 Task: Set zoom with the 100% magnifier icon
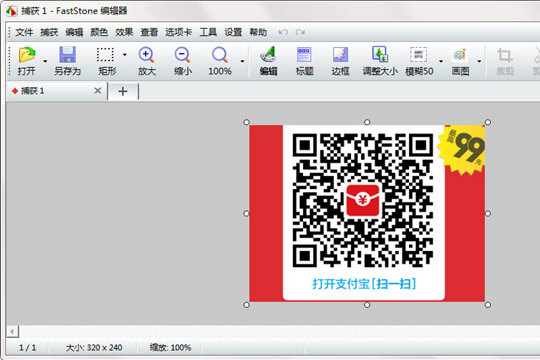click(x=220, y=55)
